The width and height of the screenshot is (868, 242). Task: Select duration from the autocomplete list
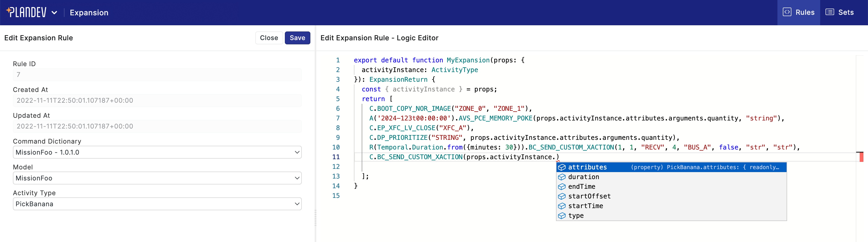point(583,177)
